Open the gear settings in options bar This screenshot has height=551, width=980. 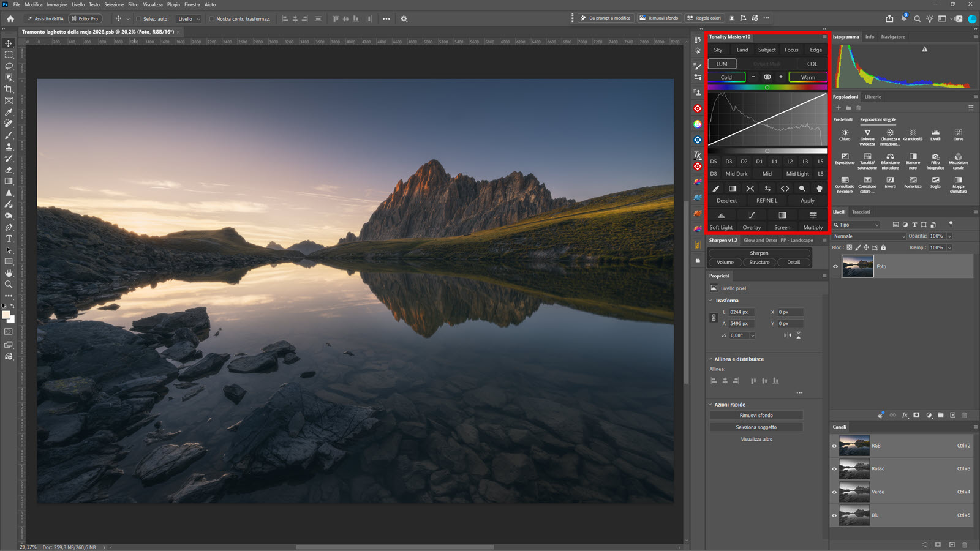404,18
